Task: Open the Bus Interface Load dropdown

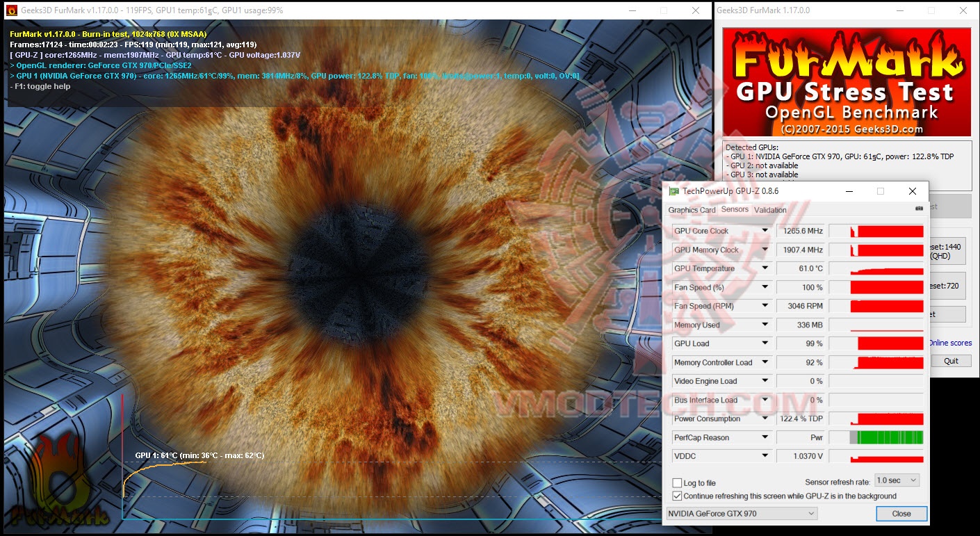Action: pos(765,400)
